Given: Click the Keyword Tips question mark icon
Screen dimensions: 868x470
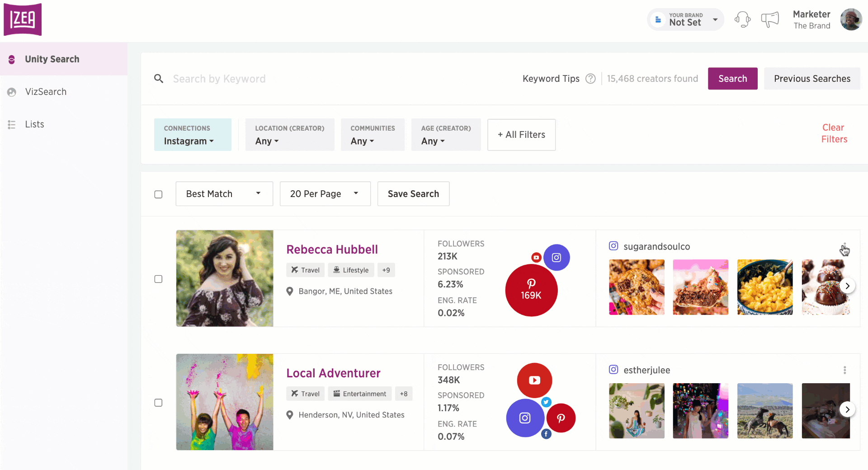Looking at the screenshot, I should click(591, 78).
